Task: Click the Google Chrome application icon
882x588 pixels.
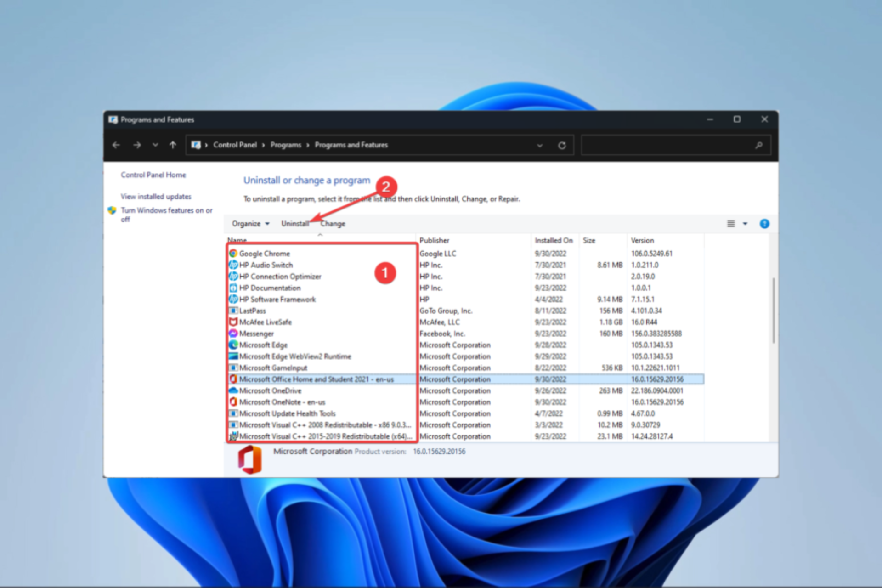Action: tap(233, 253)
